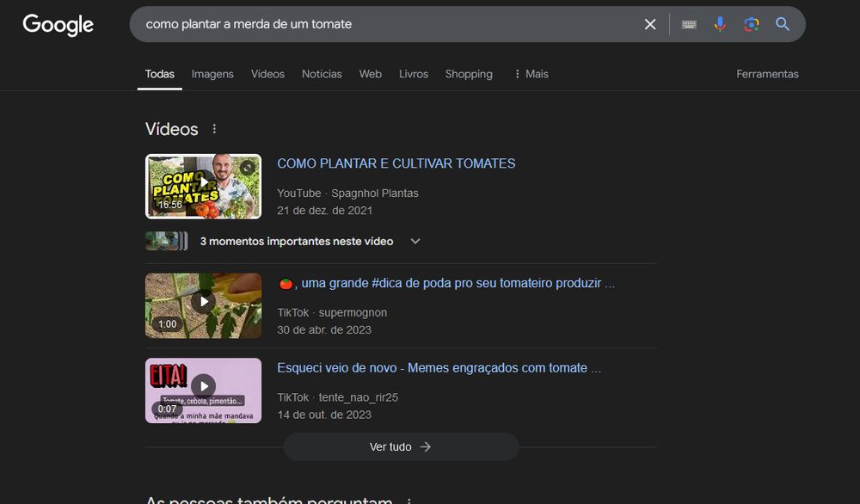Open the Web tab

(370, 74)
